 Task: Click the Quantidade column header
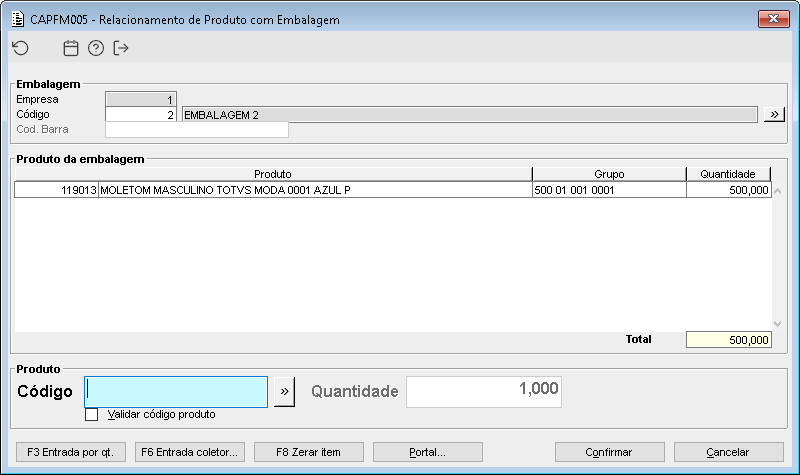pos(728,174)
